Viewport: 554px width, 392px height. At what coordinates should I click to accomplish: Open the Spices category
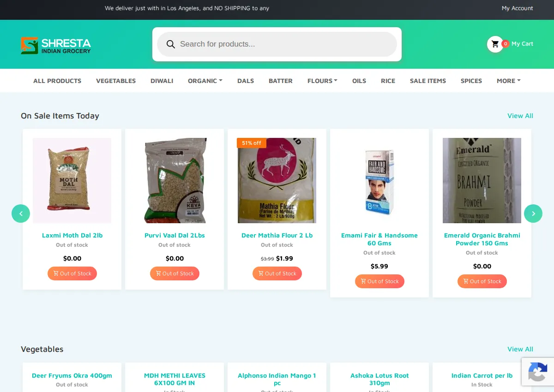[471, 81]
